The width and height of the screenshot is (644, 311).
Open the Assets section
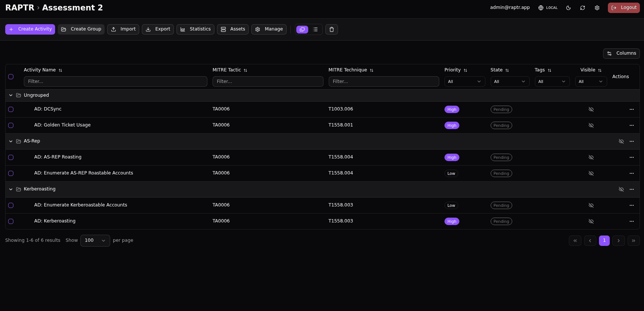coord(233,29)
